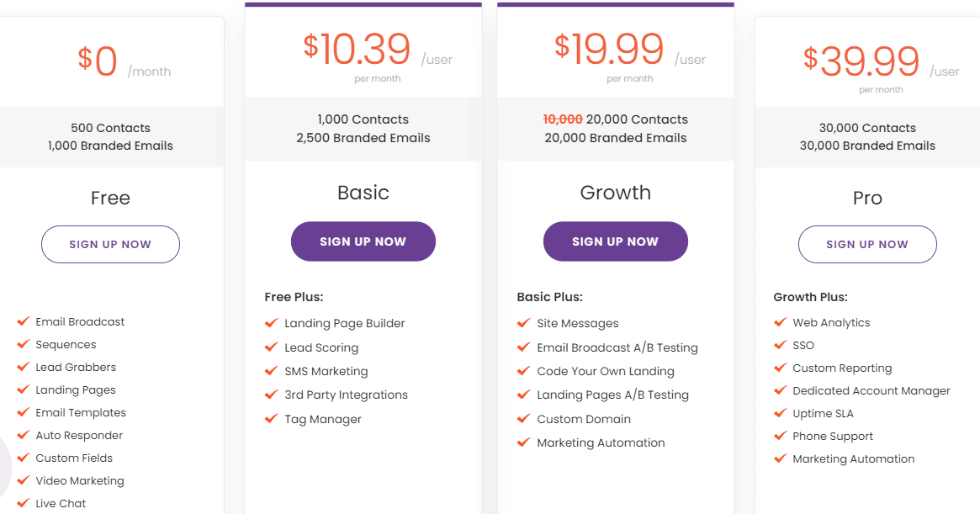Click 3rd Party Integrations under Free Plus
The width and height of the screenshot is (980, 514).
(346, 395)
